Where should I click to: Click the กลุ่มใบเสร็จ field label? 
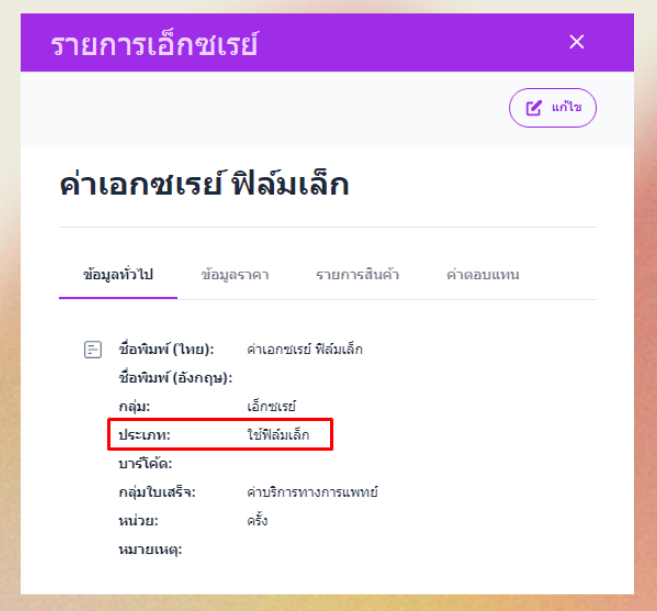(x=157, y=492)
